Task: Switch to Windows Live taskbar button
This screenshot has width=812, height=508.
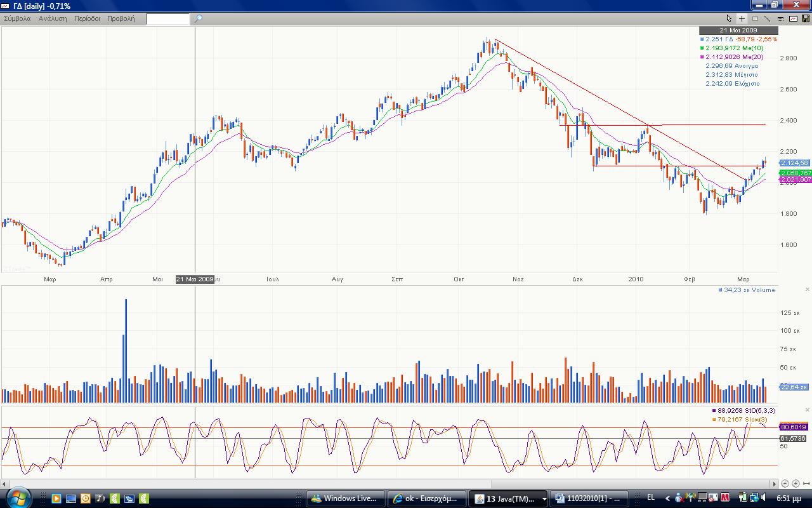Action: pyautogui.click(x=346, y=498)
